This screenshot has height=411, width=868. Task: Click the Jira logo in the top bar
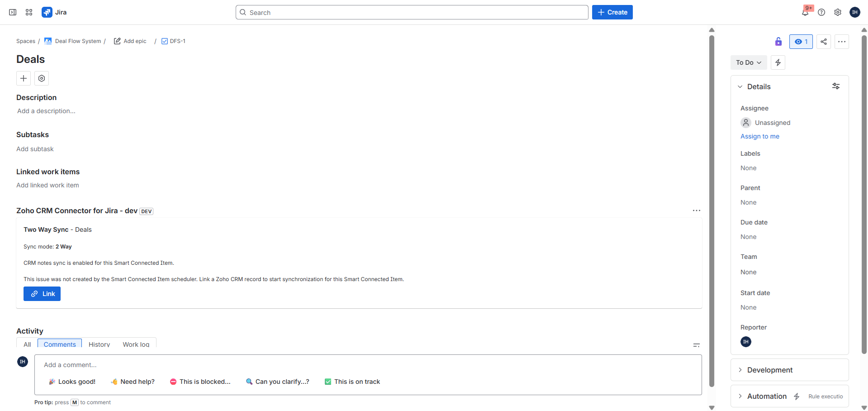click(x=53, y=12)
